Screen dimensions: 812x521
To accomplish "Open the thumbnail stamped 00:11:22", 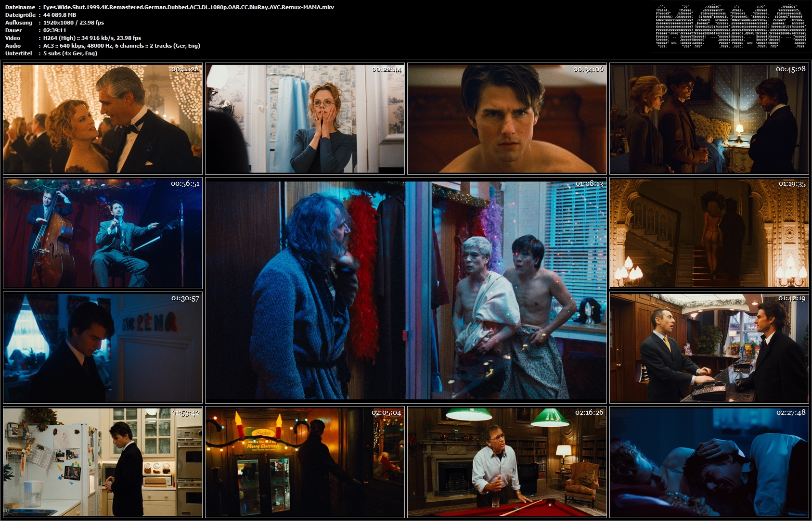I will pyautogui.click(x=103, y=119).
